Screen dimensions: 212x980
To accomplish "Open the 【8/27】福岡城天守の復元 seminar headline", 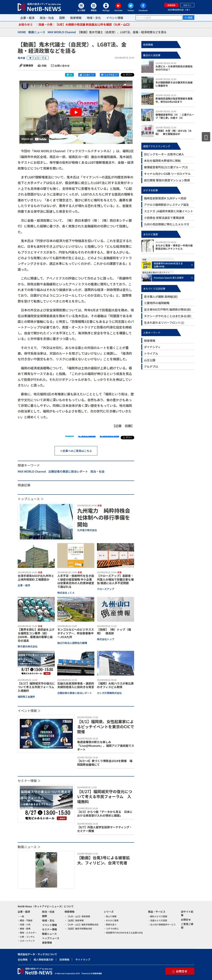I will pos(104,796).
